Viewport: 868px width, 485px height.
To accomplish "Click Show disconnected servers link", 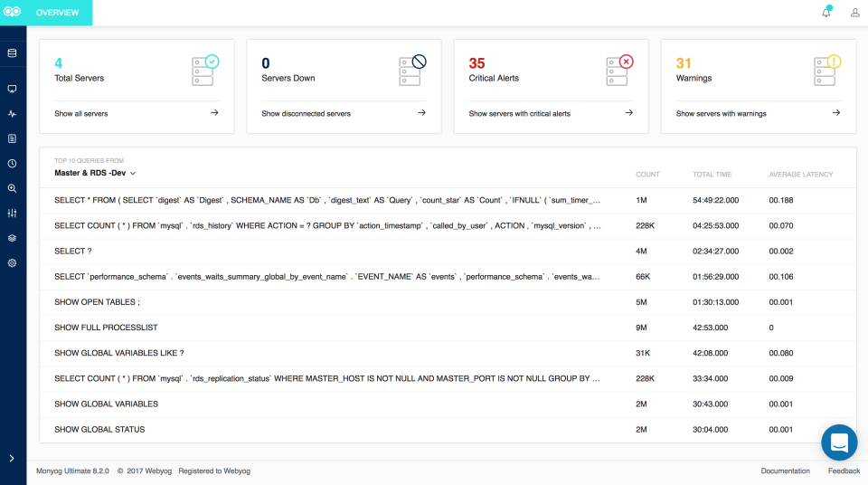I will point(307,114).
